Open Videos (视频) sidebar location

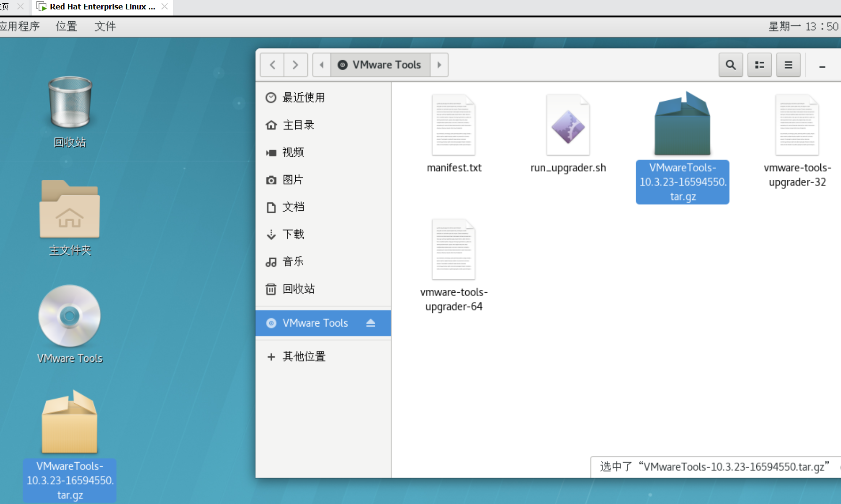coord(323,152)
